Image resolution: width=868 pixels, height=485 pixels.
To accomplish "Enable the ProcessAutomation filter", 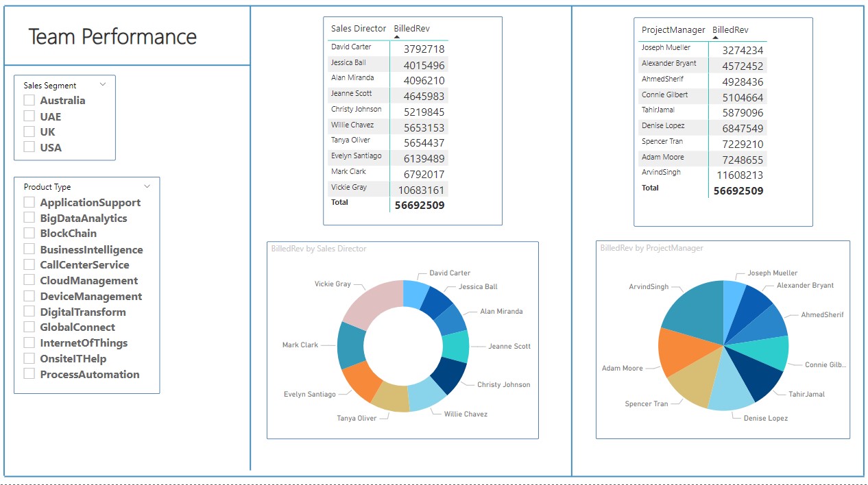I will 29,374.
